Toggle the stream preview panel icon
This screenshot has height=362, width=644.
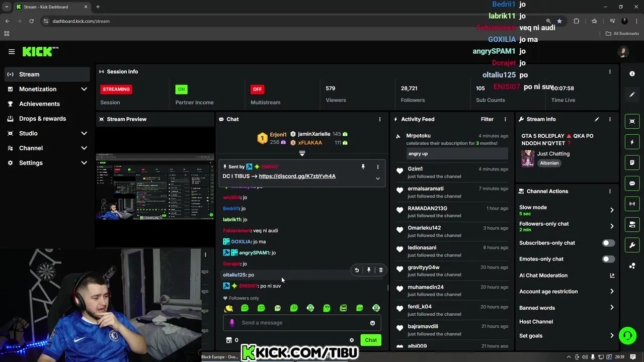click(x=632, y=121)
